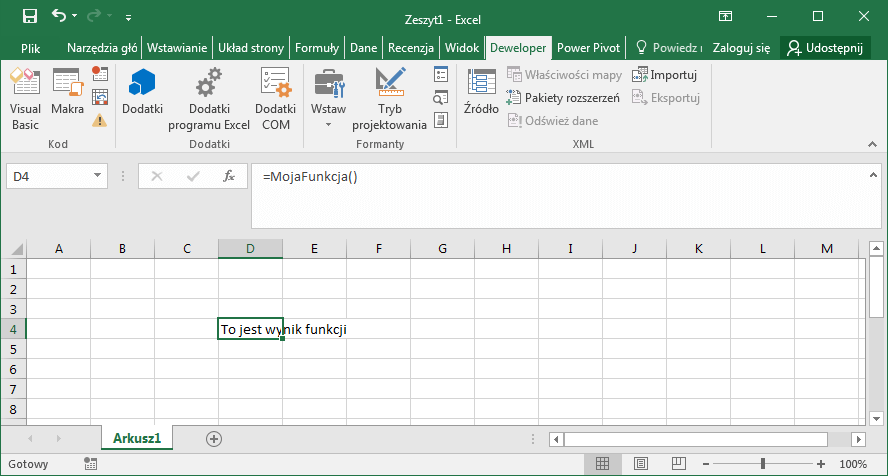Screen dimensions: 888x476
Task: Cancel formula entry with the X button
Action: 157,177
